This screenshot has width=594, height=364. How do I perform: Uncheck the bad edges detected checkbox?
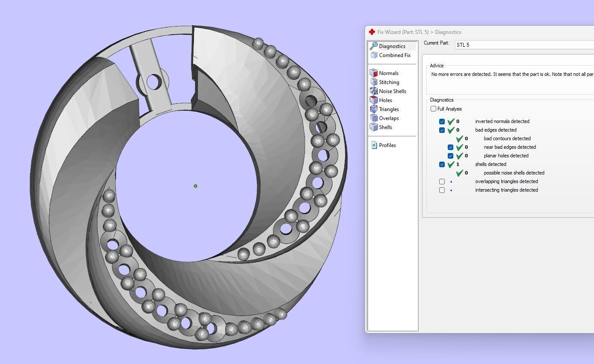tap(442, 130)
